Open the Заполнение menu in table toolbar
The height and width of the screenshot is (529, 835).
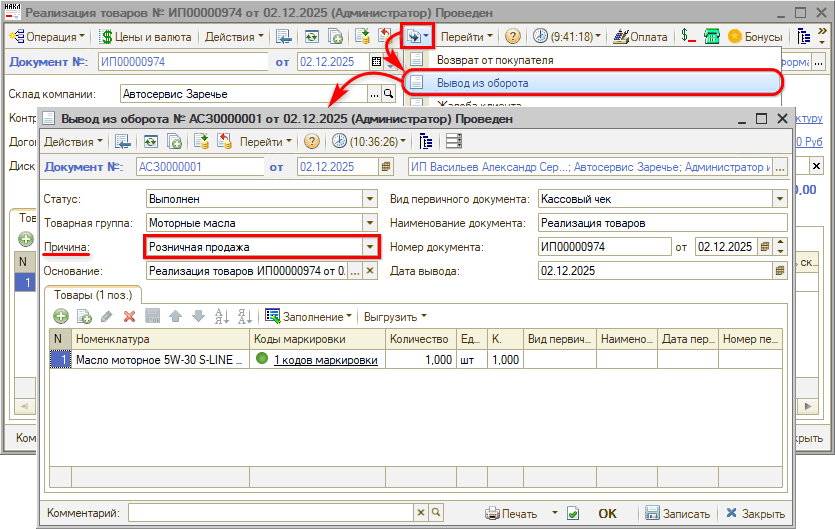tap(309, 317)
